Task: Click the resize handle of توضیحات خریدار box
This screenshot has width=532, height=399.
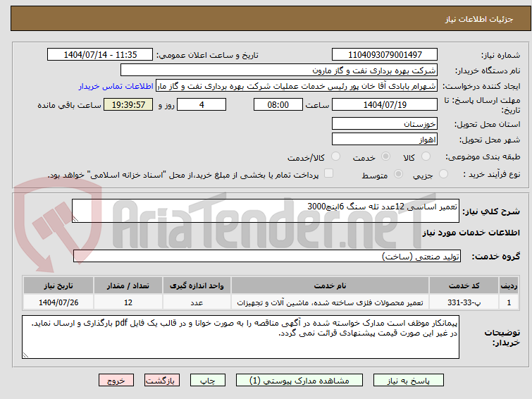Action: 25,355
